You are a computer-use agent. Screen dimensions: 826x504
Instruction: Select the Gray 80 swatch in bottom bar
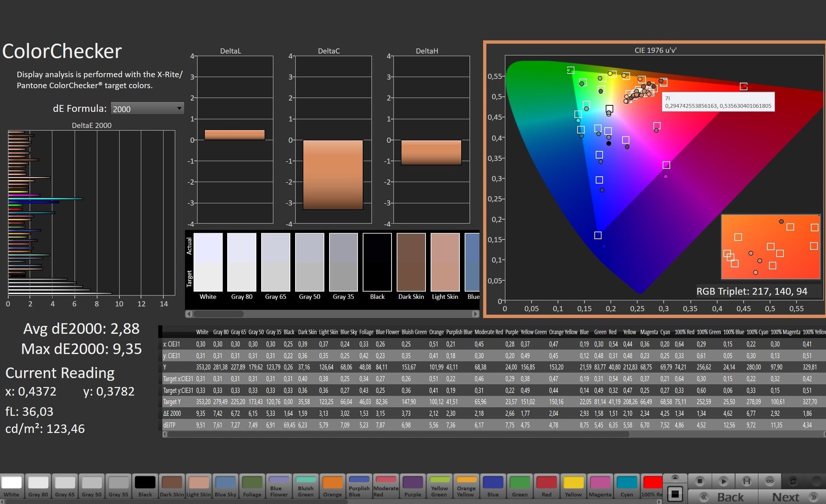point(38,486)
